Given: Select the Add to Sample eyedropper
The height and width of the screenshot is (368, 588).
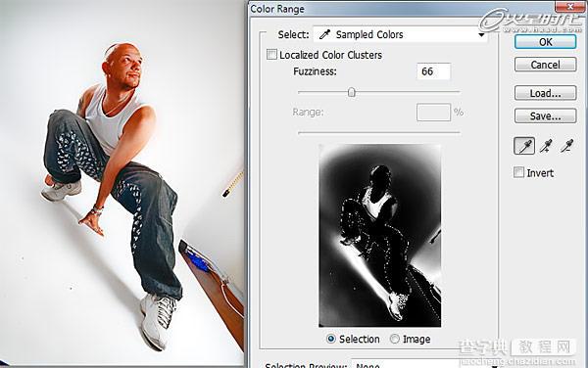Looking at the screenshot, I should 546,146.
